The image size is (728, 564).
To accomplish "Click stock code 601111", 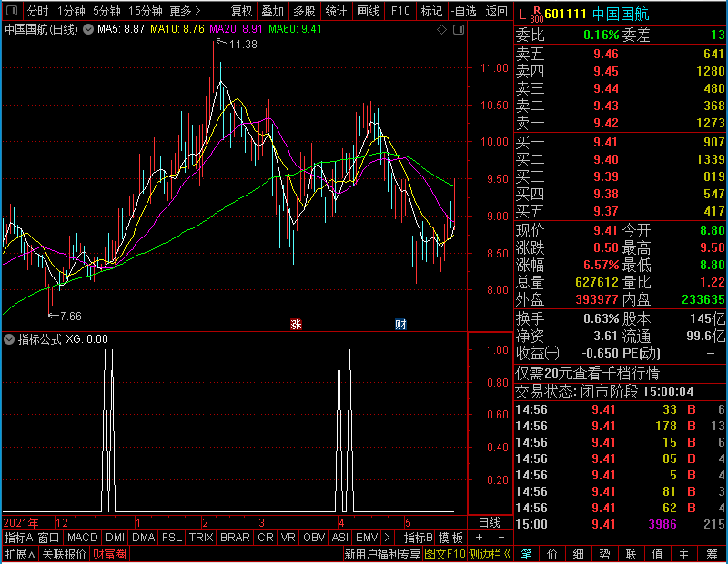I will point(565,14).
